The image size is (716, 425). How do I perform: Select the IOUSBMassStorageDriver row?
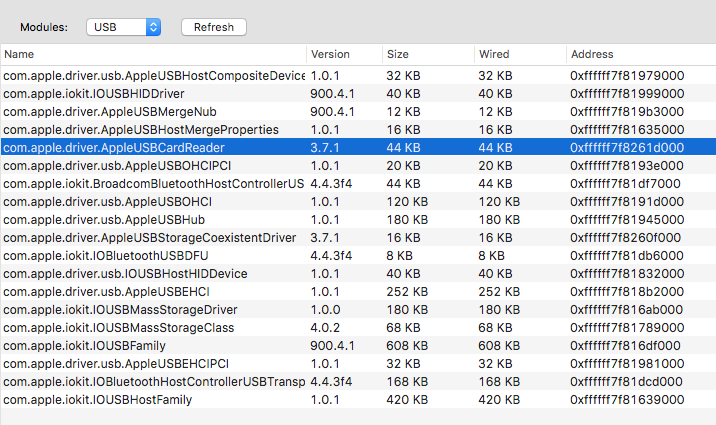(x=358, y=310)
